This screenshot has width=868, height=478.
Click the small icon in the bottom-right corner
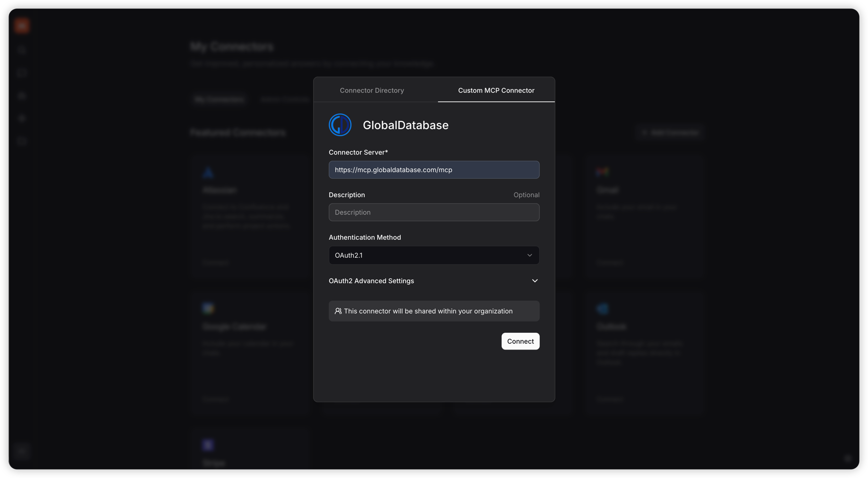click(848, 458)
